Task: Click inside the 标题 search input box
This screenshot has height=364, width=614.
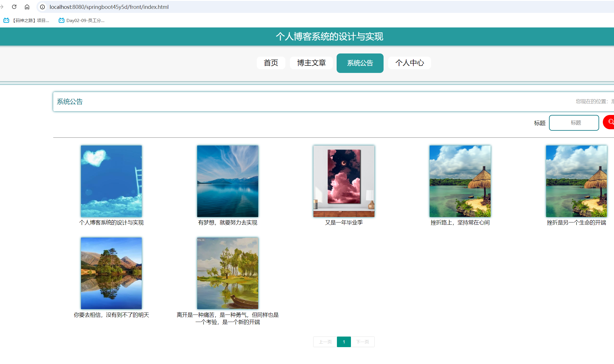Action: pyautogui.click(x=574, y=123)
